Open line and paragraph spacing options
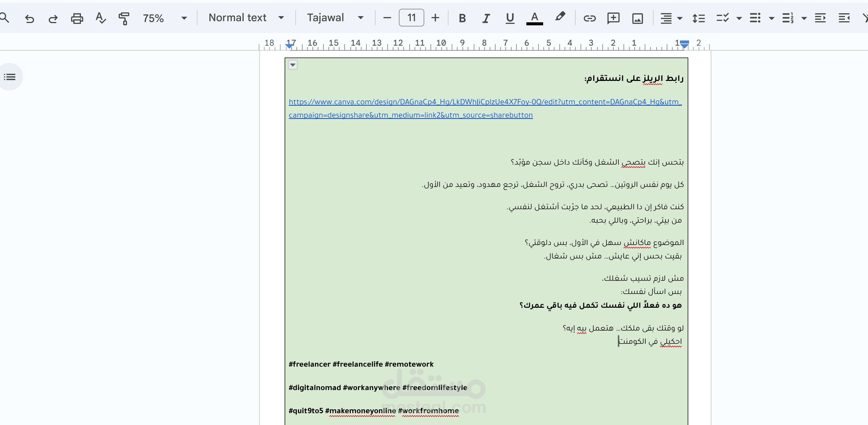The height and width of the screenshot is (425, 868). point(698,18)
